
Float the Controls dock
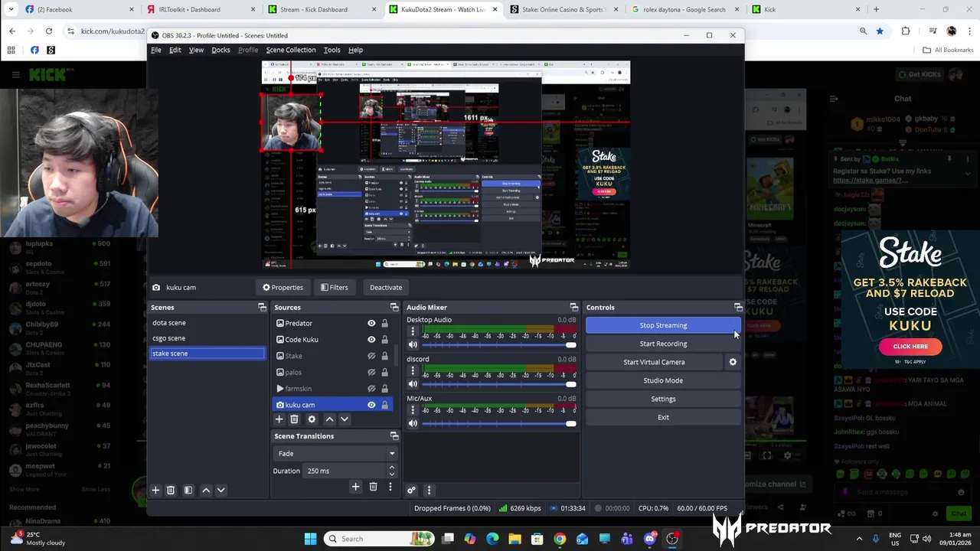[738, 308]
